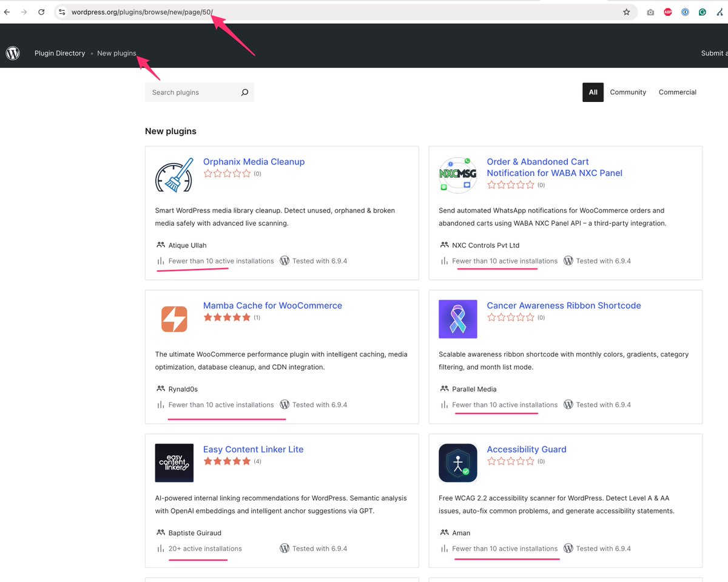Click the camera screenshot extension icon
This screenshot has height=582, width=728.
650,12
